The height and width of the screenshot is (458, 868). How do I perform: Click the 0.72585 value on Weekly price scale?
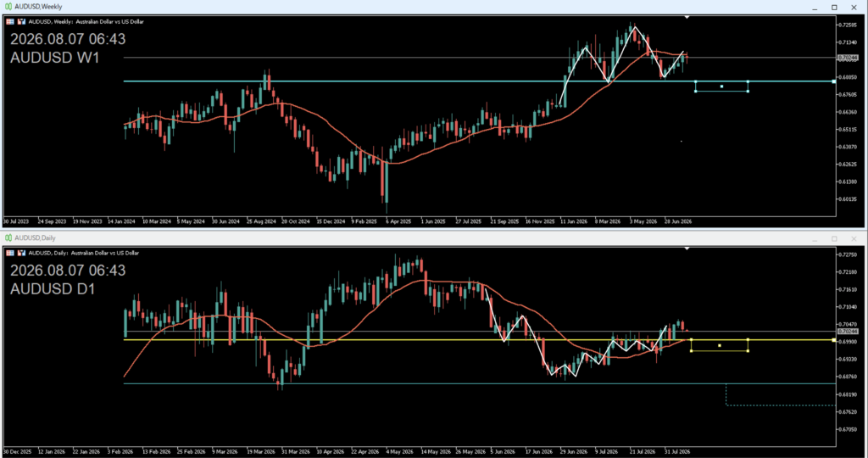click(849, 25)
